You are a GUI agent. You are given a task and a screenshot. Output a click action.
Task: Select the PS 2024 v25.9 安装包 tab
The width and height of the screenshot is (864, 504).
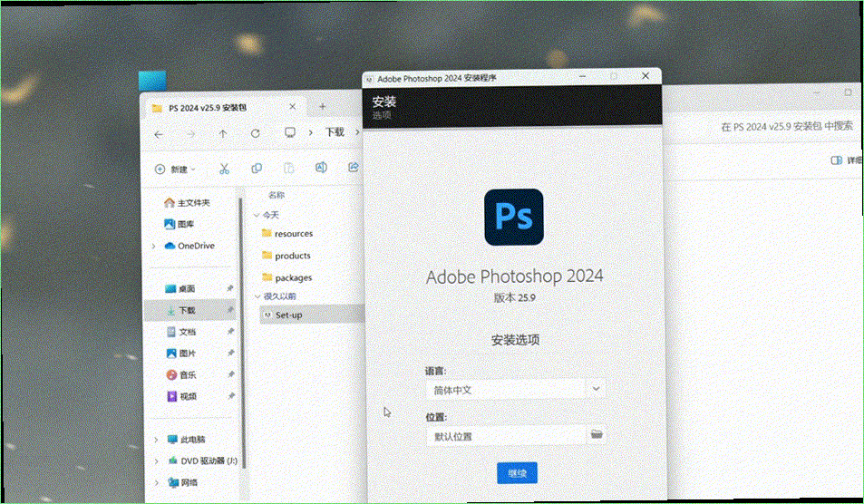[224, 107]
